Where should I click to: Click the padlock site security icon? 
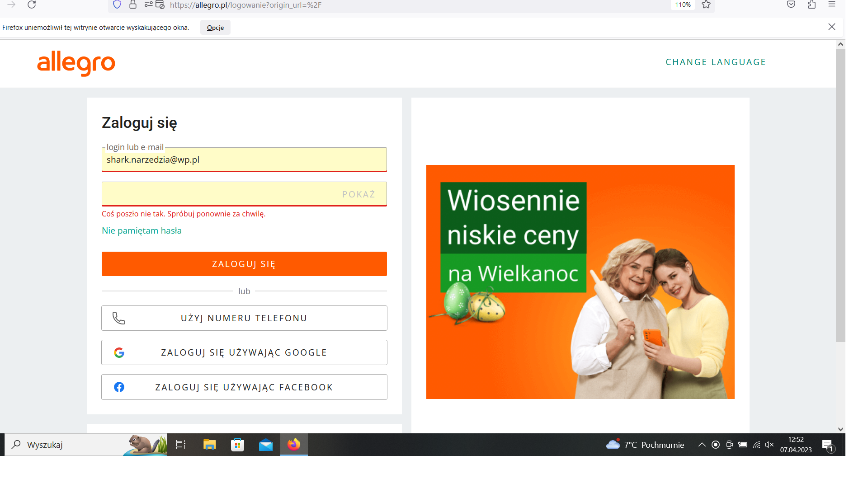[x=133, y=5]
